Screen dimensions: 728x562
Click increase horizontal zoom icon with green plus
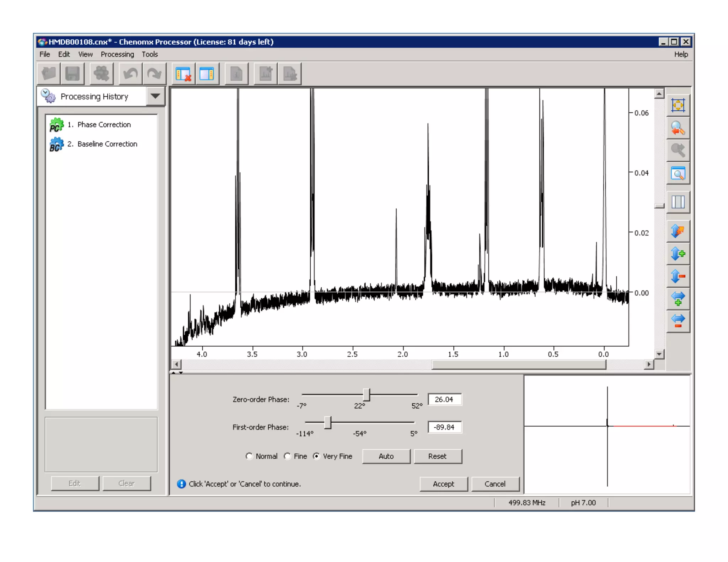(x=678, y=298)
